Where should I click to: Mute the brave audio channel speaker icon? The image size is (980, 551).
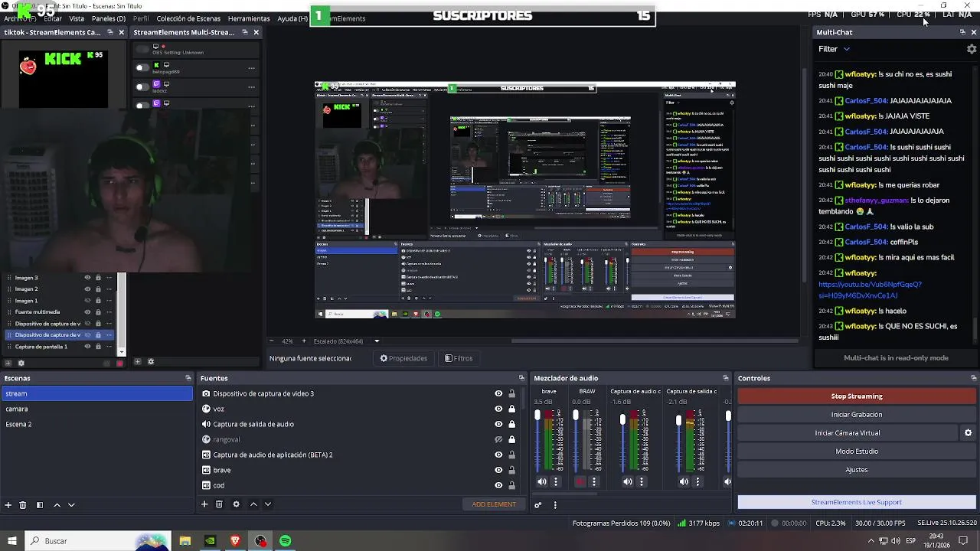tap(542, 481)
